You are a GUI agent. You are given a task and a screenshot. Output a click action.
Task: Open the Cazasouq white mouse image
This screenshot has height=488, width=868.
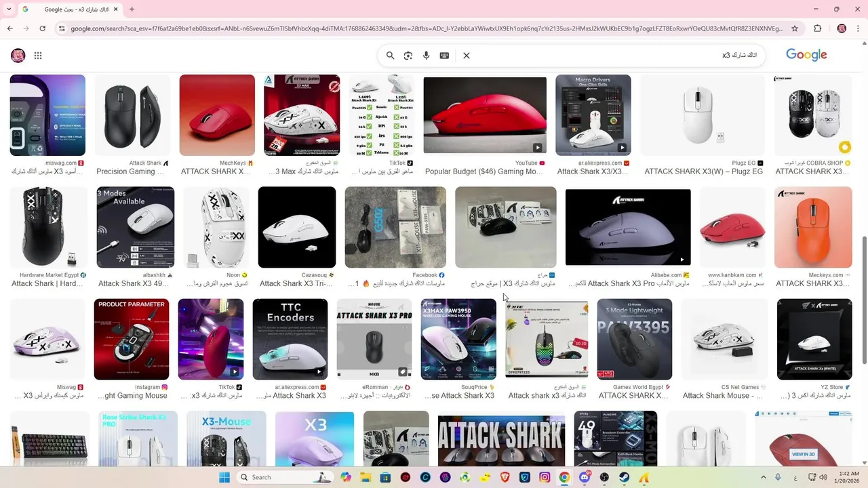297,227
